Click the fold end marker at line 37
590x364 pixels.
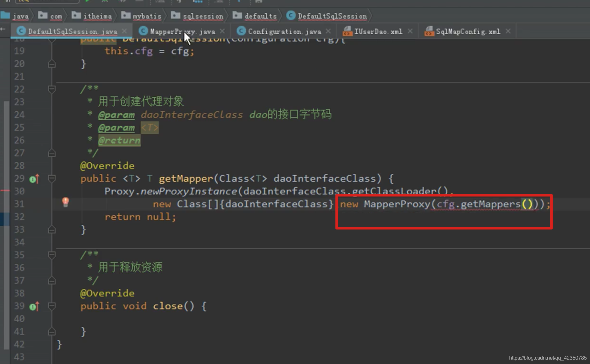(x=52, y=281)
